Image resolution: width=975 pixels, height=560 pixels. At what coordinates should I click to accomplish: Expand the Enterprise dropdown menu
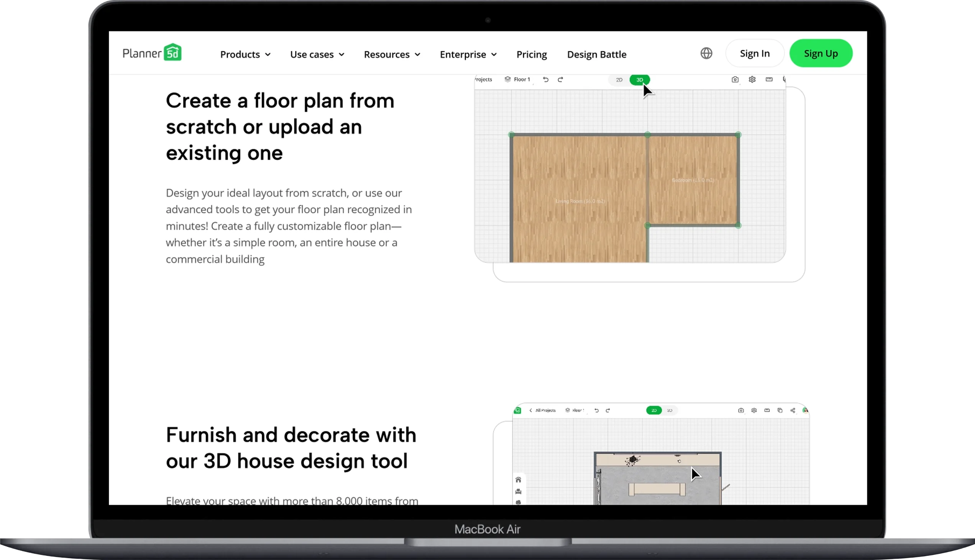[468, 54]
